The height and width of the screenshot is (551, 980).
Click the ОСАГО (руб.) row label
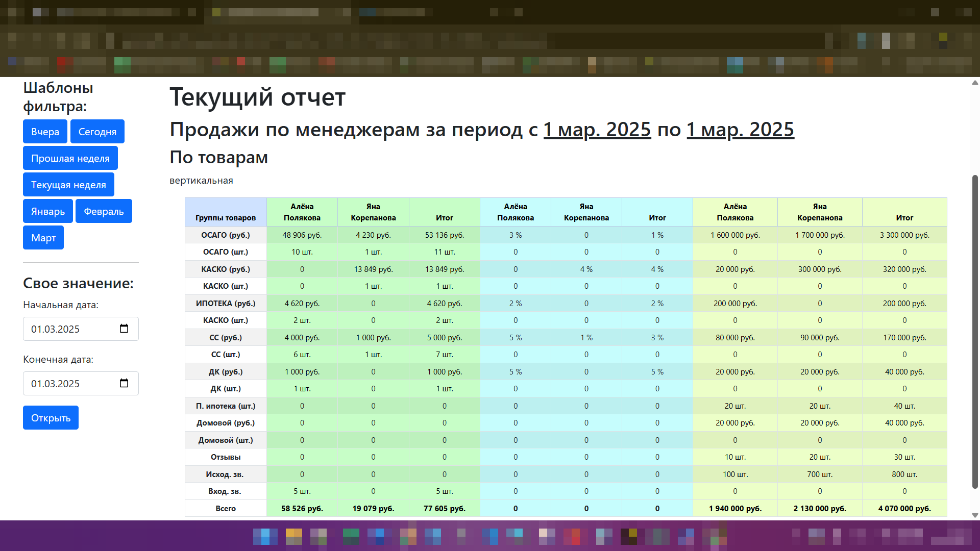point(226,235)
